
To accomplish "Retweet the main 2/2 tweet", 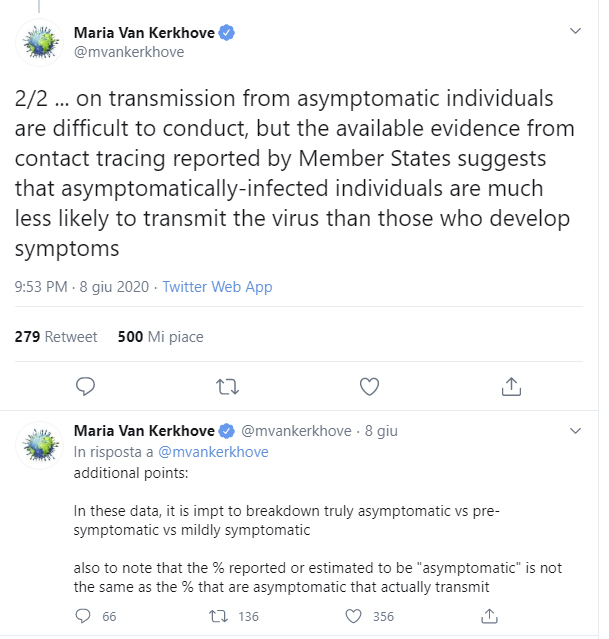I will (227, 385).
